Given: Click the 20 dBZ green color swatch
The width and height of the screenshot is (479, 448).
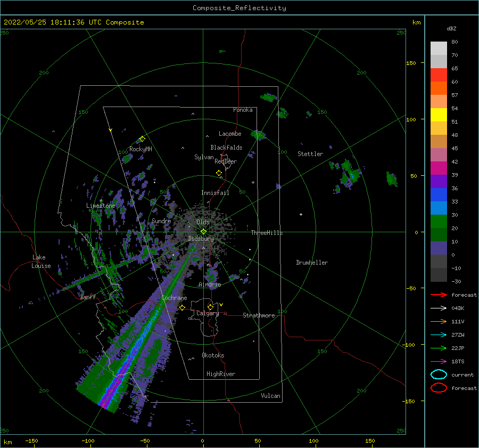Looking at the screenshot, I should click(439, 234).
